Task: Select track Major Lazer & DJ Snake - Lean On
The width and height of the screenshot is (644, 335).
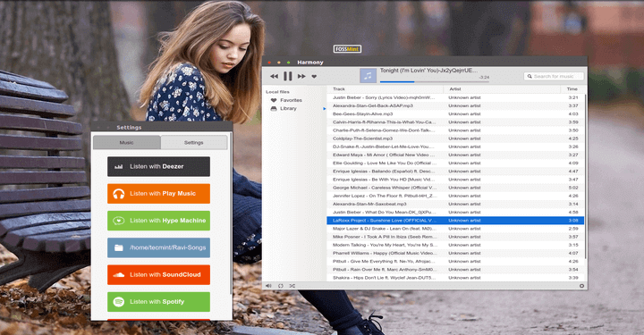Action: tap(455, 229)
